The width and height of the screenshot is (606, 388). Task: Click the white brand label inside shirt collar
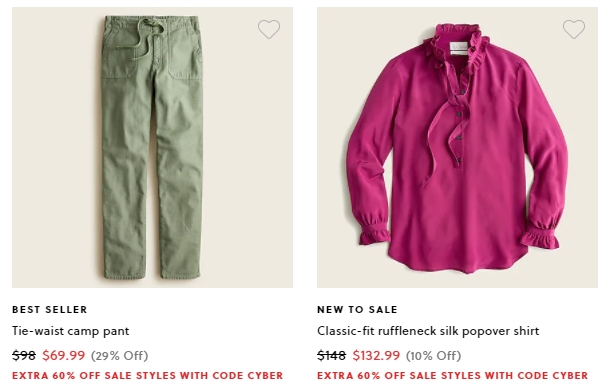(459, 47)
